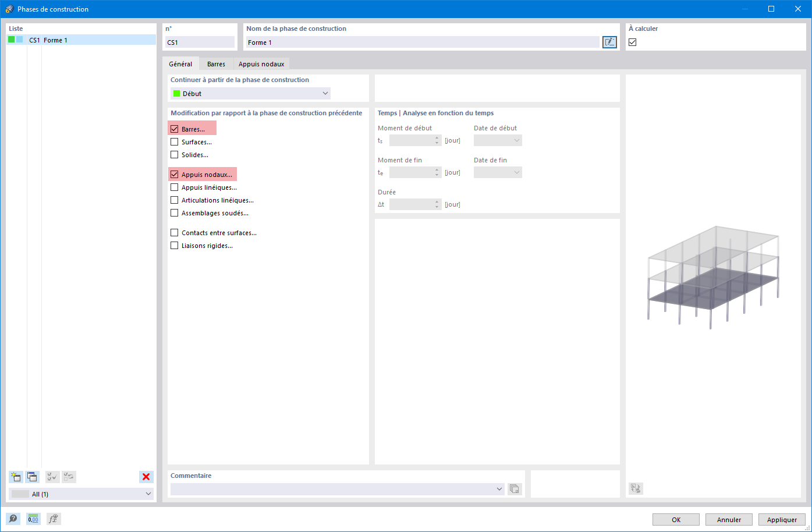Select all items with the check-all icon
Screen dimensions: 812x532
coord(52,477)
